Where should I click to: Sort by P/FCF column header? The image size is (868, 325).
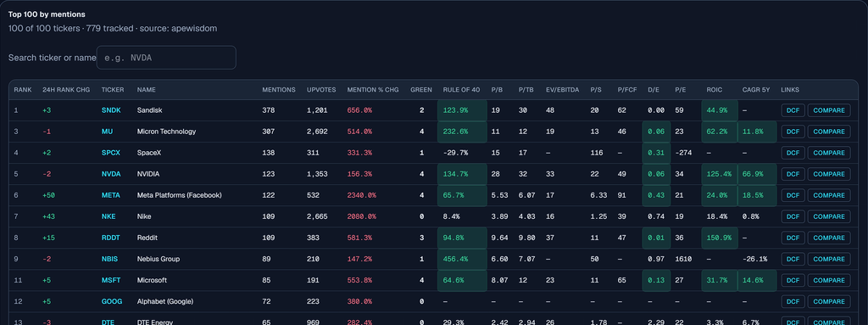627,90
